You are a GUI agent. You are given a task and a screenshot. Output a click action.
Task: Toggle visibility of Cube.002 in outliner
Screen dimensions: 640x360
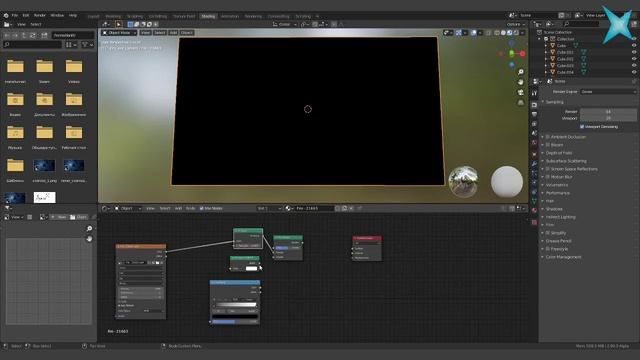click(x=634, y=59)
